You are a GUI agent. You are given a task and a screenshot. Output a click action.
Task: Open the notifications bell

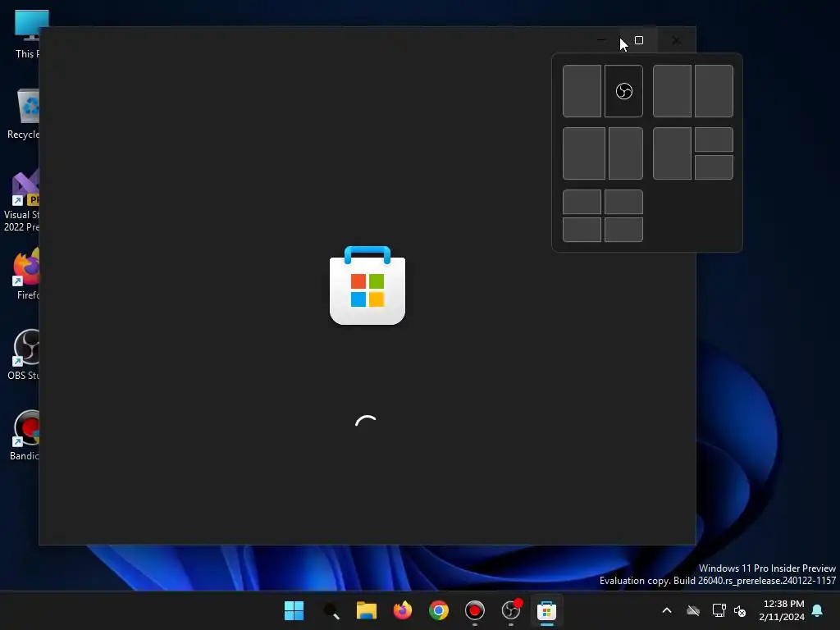coord(818,610)
